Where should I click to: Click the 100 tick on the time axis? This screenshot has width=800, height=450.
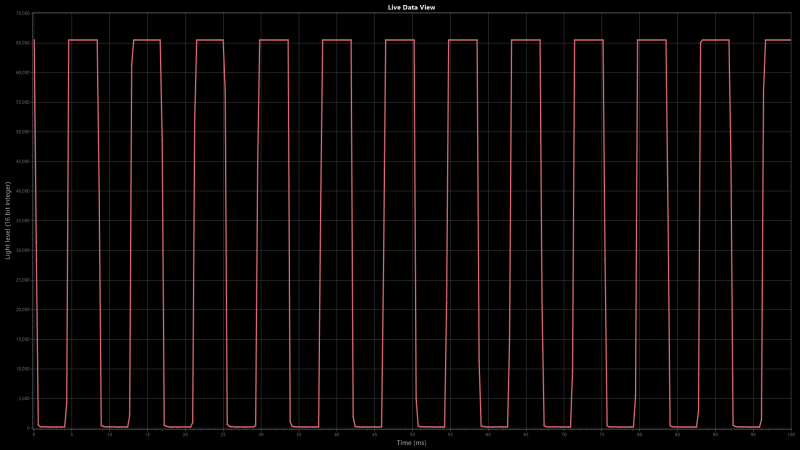coord(790,433)
